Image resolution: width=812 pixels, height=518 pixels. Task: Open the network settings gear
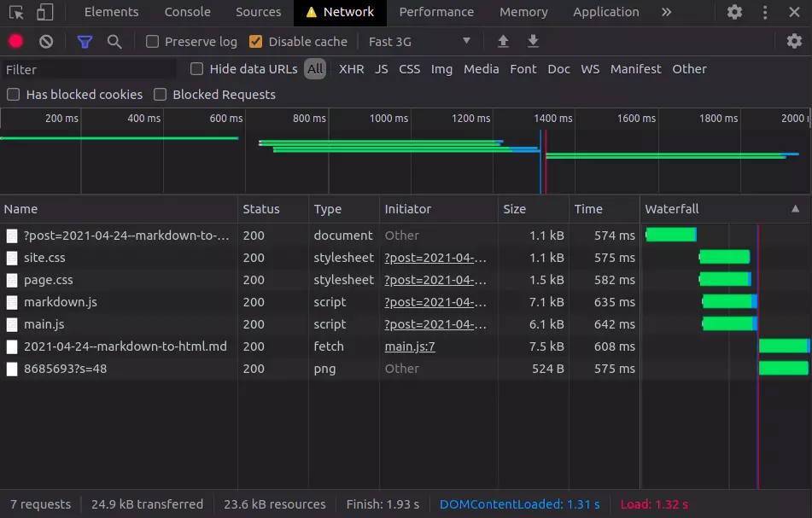pos(794,42)
